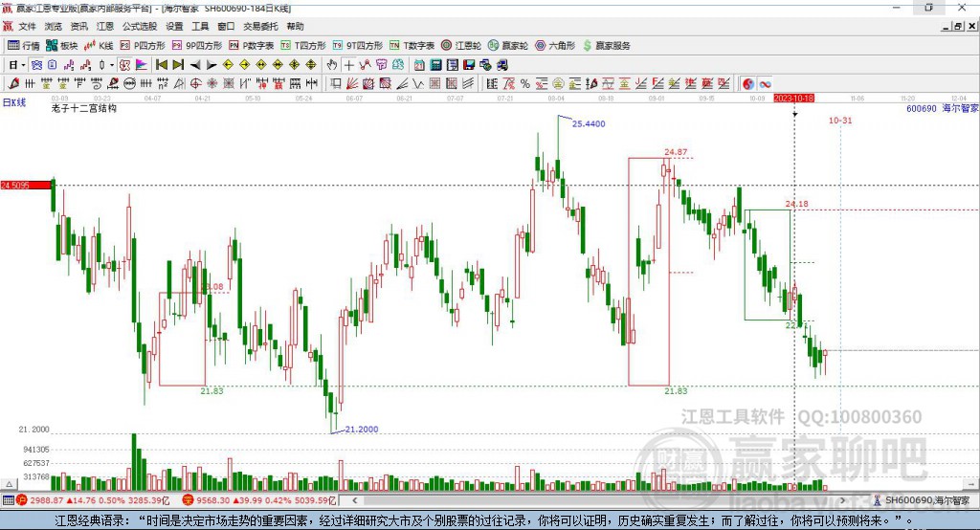The image size is (980, 530).
Task: Select the n² squares tool icon
Action: click(x=163, y=84)
